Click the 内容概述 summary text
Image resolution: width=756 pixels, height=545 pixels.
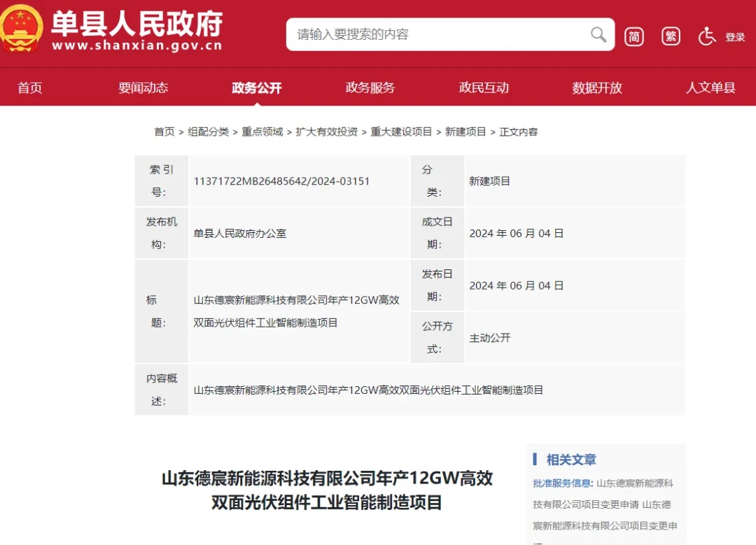[368, 390]
